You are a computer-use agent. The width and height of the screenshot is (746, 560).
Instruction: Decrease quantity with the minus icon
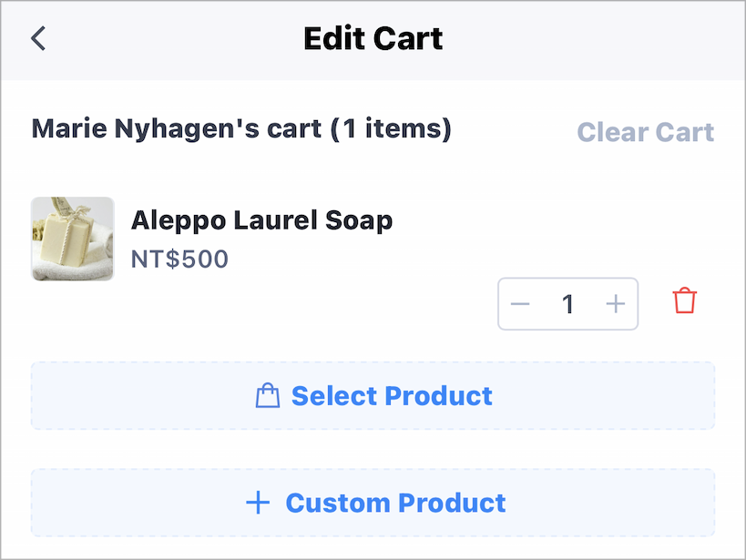pyautogui.click(x=520, y=304)
